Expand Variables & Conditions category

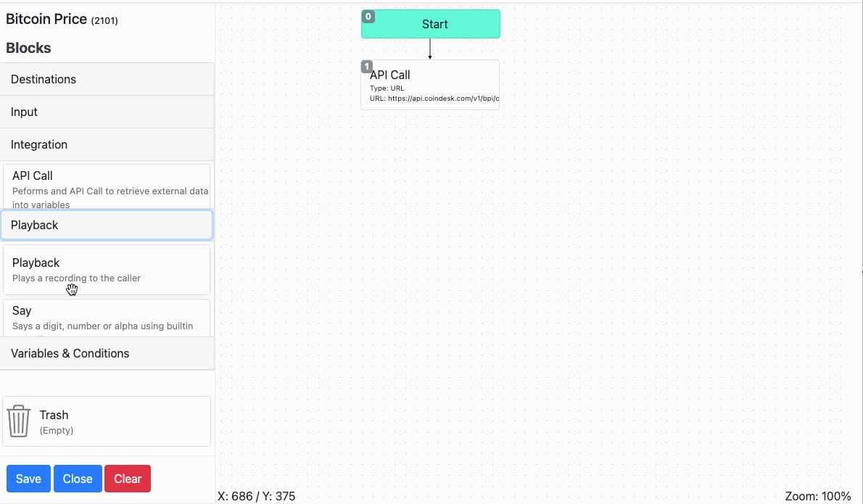107,353
